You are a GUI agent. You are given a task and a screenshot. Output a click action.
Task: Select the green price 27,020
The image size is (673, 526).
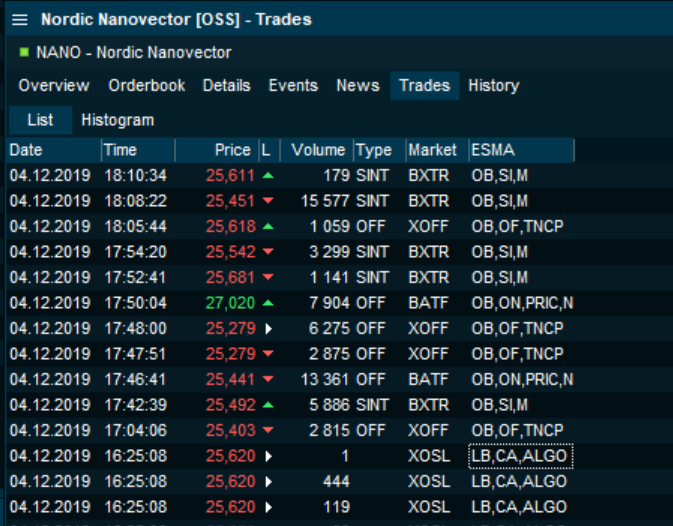(230, 303)
